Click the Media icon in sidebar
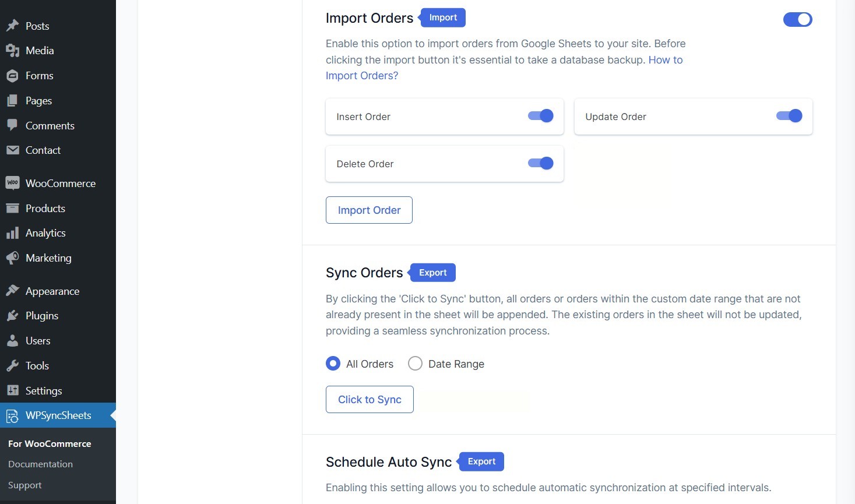The width and height of the screenshot is (855, 504). 12,51
